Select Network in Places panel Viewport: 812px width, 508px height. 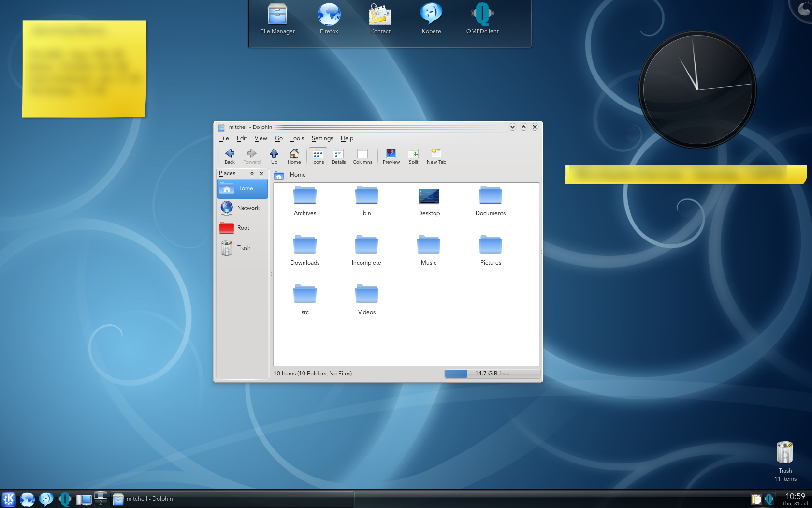[242, 208]
